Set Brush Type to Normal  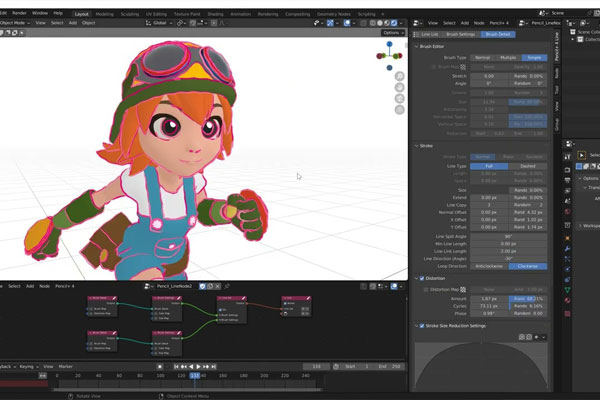click(x=483, y=58)
